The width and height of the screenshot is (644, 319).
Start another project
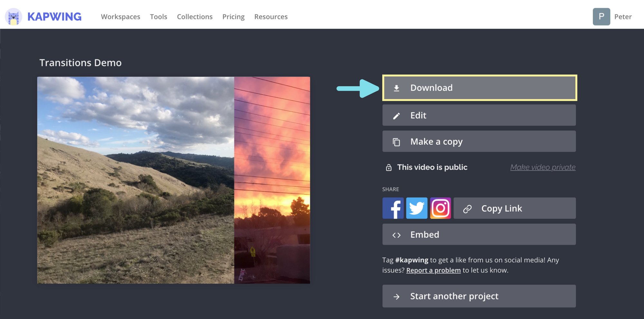click(479, 296)
